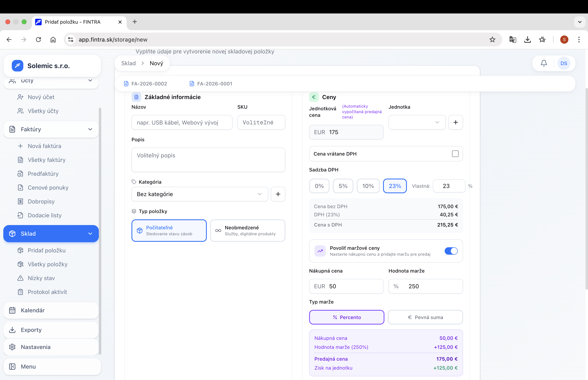The width and height of the screenshot is (588, 380).
Task: Add a new category with the plus icon
Action: pyautogui.click(x=278, y=194)
